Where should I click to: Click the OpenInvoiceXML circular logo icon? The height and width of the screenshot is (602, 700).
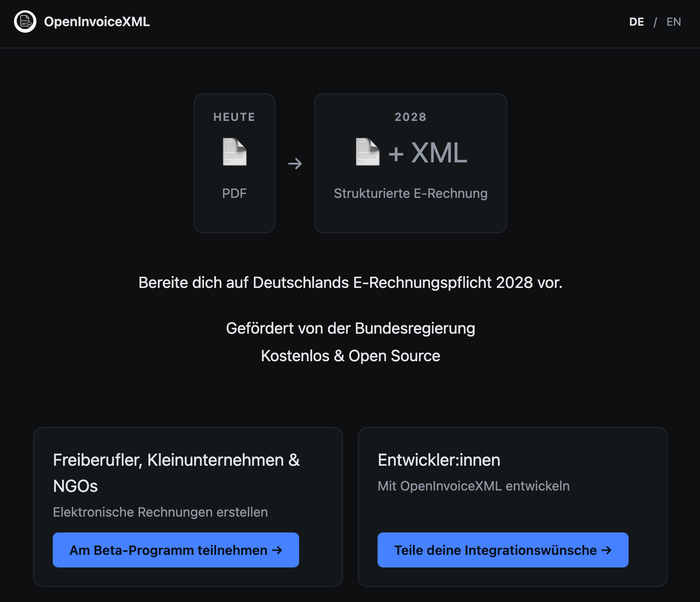tap(25, 21)
